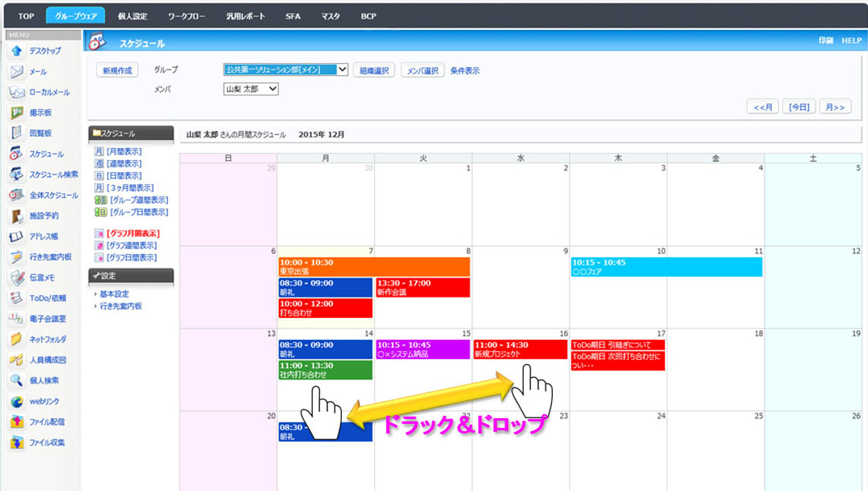The width and height of the screenshot is (868, 491).
Task: Select the 施設予約 door icon
Action: pos(16,216)
